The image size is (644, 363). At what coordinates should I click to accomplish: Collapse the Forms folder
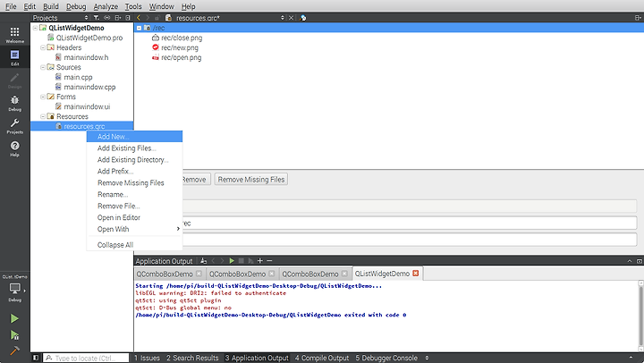pos(43,97)
